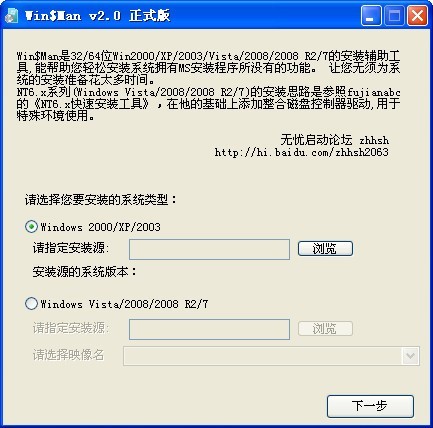Click the greyed 浏览 button under Vista/2008 option
This screenshot has width=433, height=428.
click(x=325, y=329)
